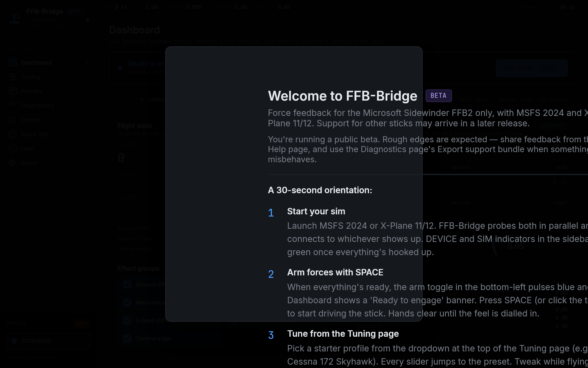This screenshot has width=588, height=368.
Task: Open the Tuning page label
Action: 30,77
